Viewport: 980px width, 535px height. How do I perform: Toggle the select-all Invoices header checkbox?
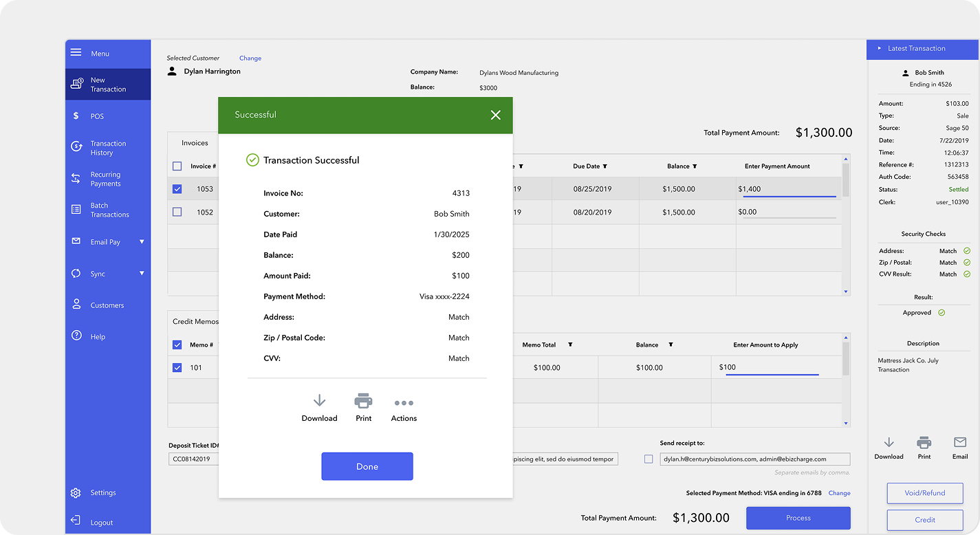coord(177,166)
